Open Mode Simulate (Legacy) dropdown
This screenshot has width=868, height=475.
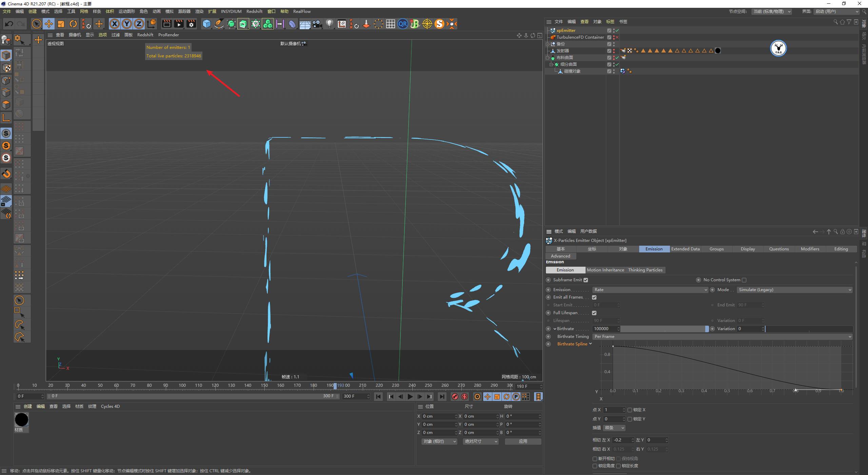[794, 290]
